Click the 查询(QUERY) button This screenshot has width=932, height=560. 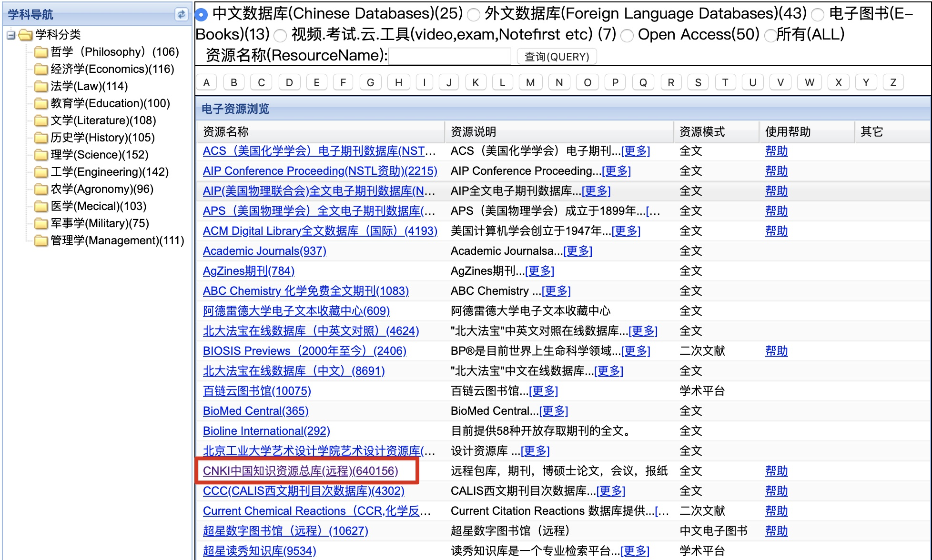coord(556,56)
